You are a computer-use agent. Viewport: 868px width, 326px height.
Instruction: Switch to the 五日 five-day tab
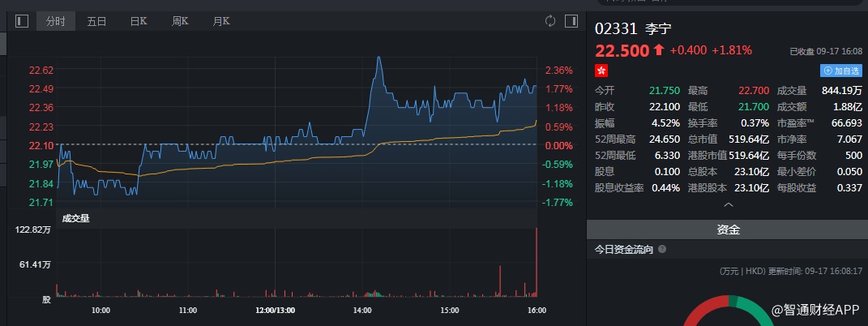pos(97,21)
